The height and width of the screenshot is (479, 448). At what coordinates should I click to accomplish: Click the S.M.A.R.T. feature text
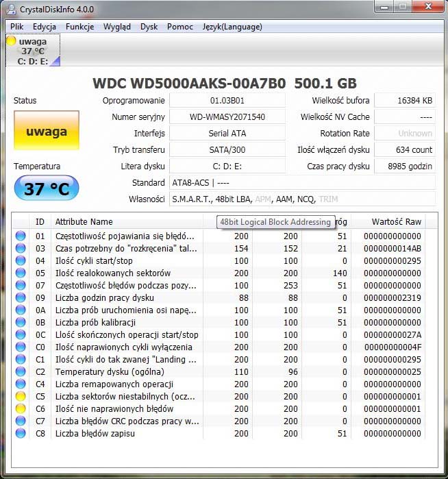192,199
